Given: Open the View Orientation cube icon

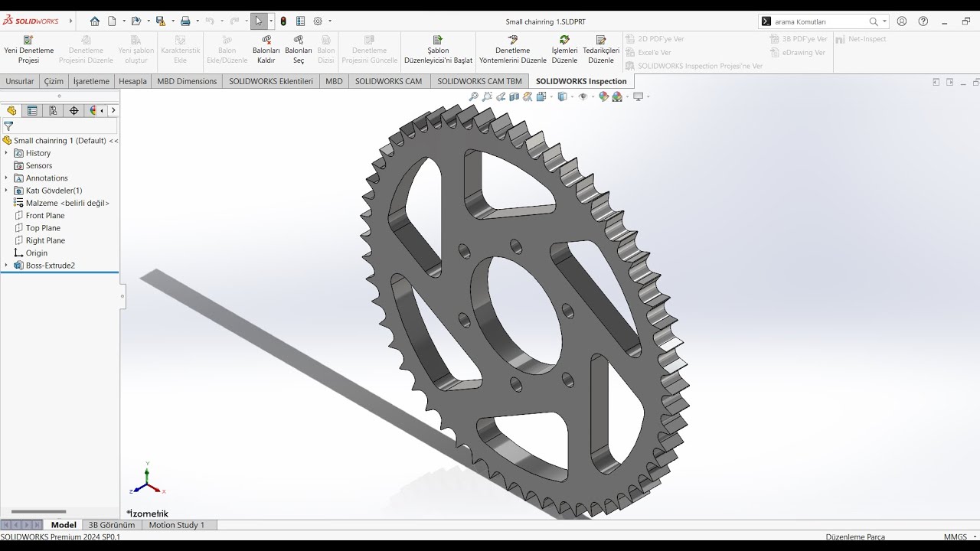Looking at the screenshot, I should 541,96.
